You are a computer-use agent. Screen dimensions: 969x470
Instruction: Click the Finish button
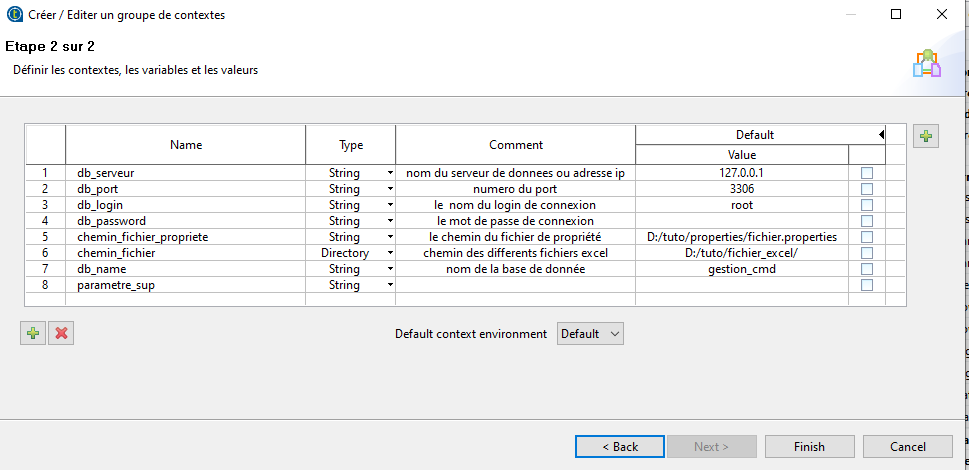[x=810, y=447]
